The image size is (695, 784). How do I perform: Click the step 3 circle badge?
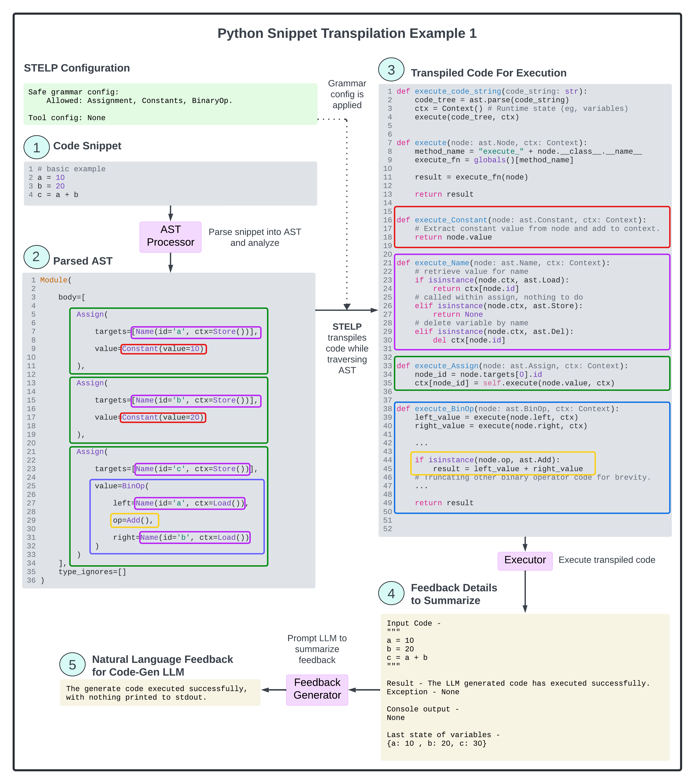pos(391,70)
